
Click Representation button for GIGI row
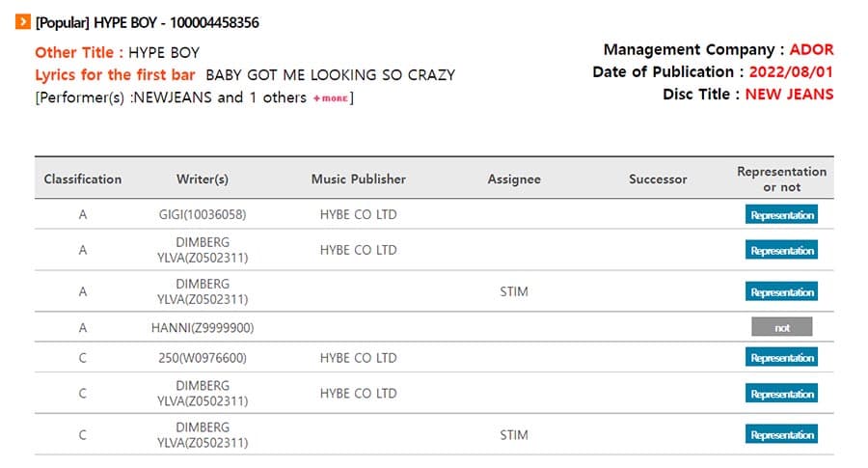click(781, 215)
